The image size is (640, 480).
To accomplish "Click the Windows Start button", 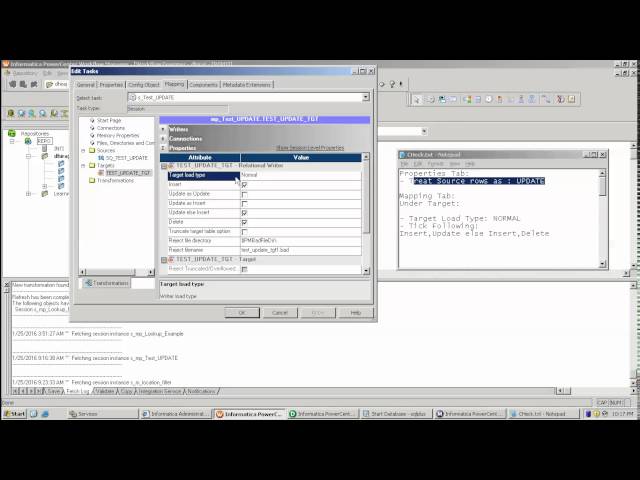I will (x=14, y=414).
